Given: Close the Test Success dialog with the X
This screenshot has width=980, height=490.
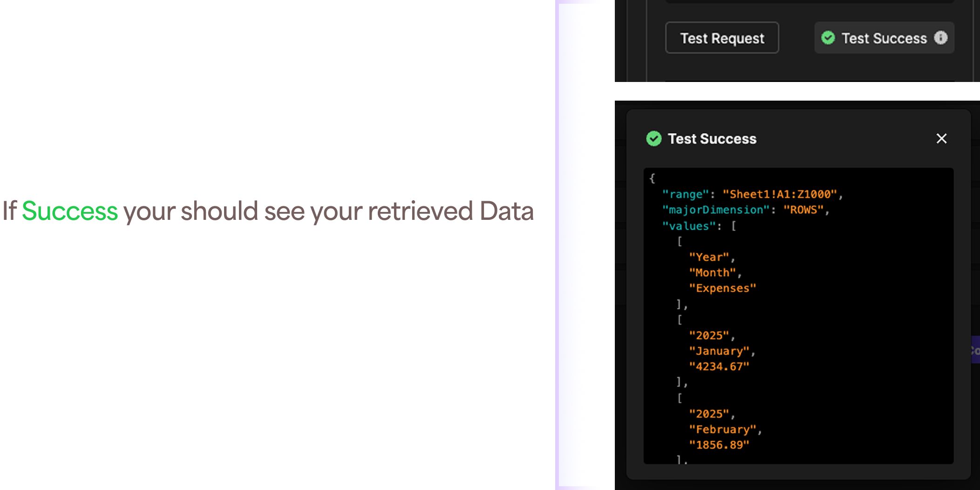Looking at the screenshot, I should [x=942, y=138].
